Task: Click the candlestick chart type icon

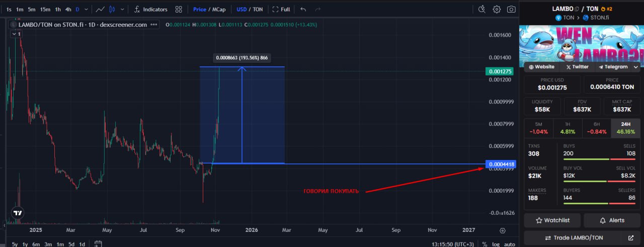Action: pos(112,9)
